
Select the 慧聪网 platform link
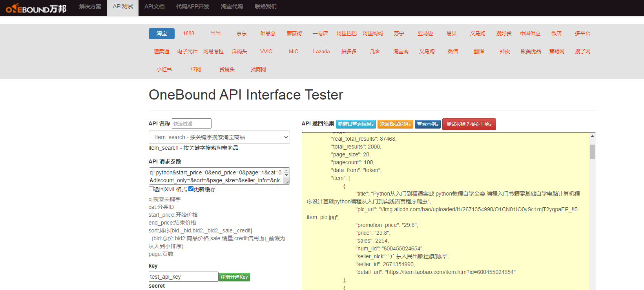pyautogui.click(x=557, y=52)
